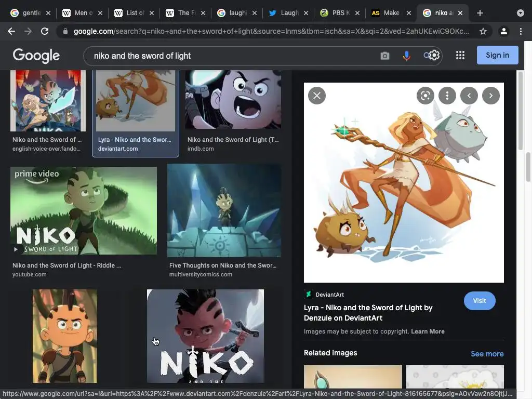Select the Lyra deviantart.com result thumbnail
Viewport: 532px width, 399px height.
pyautogui.click(x=136, y=101)
